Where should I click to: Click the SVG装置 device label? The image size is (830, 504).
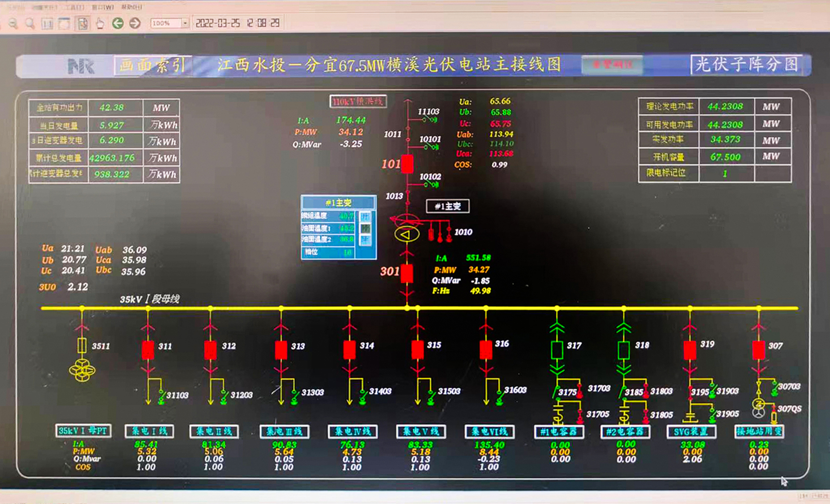pyautogui.click(x=691, y=432)
